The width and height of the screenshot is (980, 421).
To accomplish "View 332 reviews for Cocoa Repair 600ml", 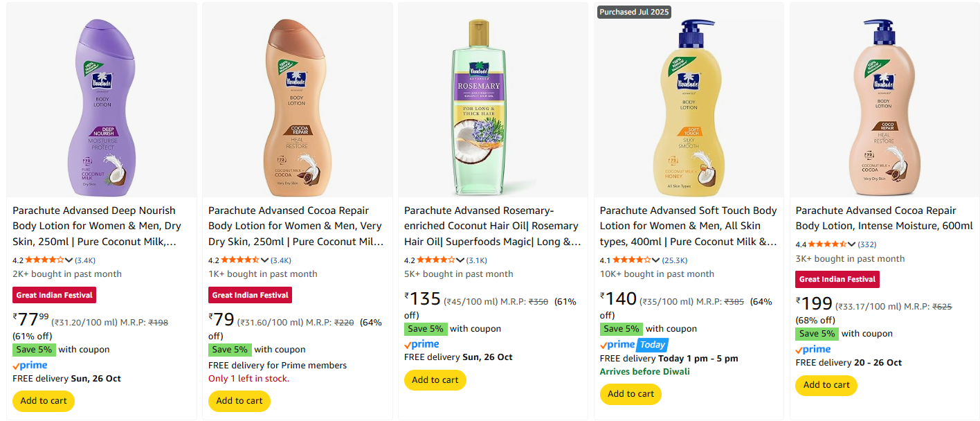I will 867,244.
